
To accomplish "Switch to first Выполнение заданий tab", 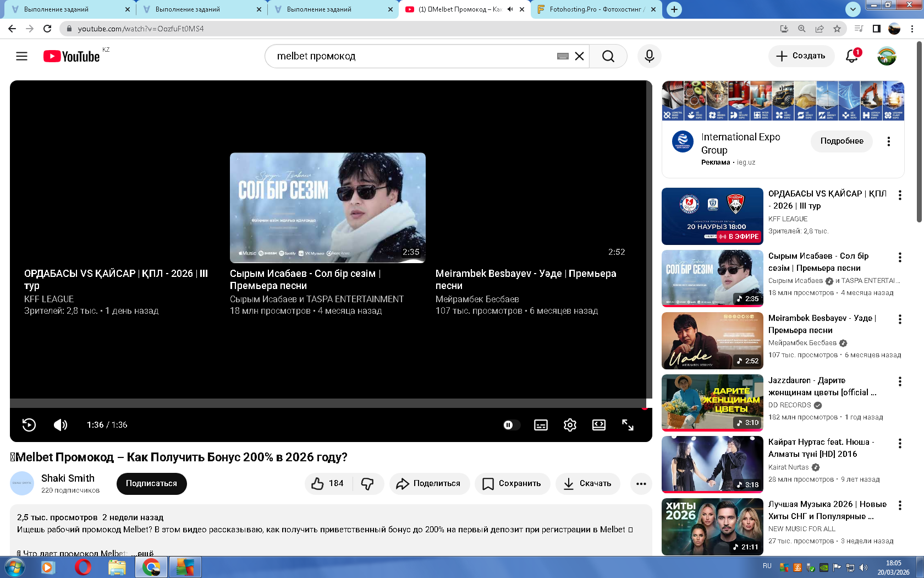I will click(x=69, y=9).
